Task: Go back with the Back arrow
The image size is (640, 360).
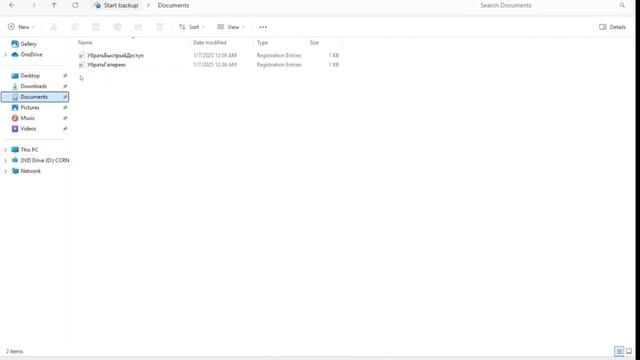Action: pyautogui.click(x=12, y=5)
